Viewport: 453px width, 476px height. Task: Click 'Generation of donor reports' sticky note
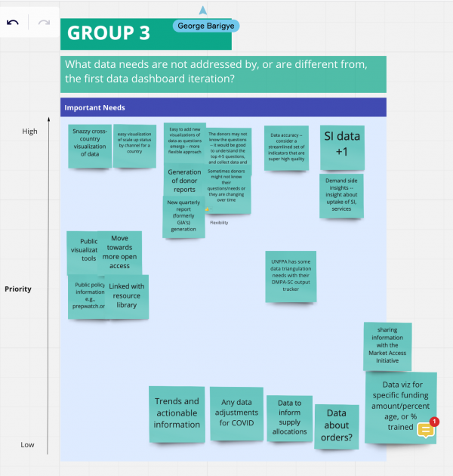[x=184, y=181]
